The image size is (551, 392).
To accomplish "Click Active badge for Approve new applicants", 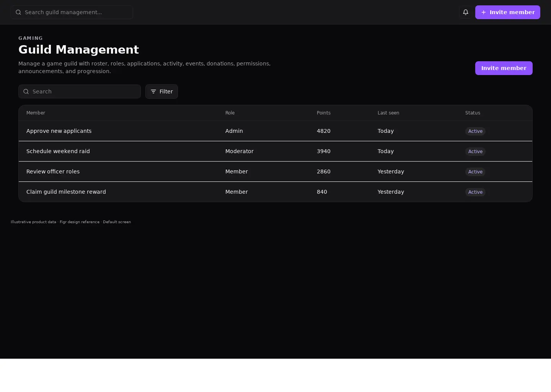I will coord(475,131).
